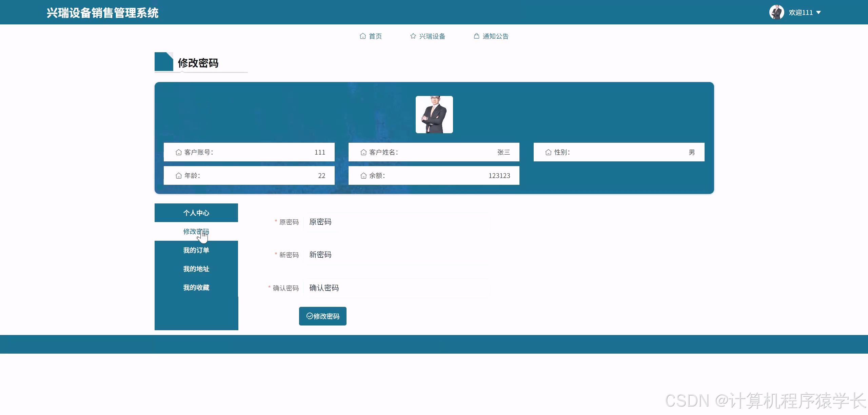The image size is (868, 415).
Task: Click the user avatar in the header
Action: tap(776, 12)
